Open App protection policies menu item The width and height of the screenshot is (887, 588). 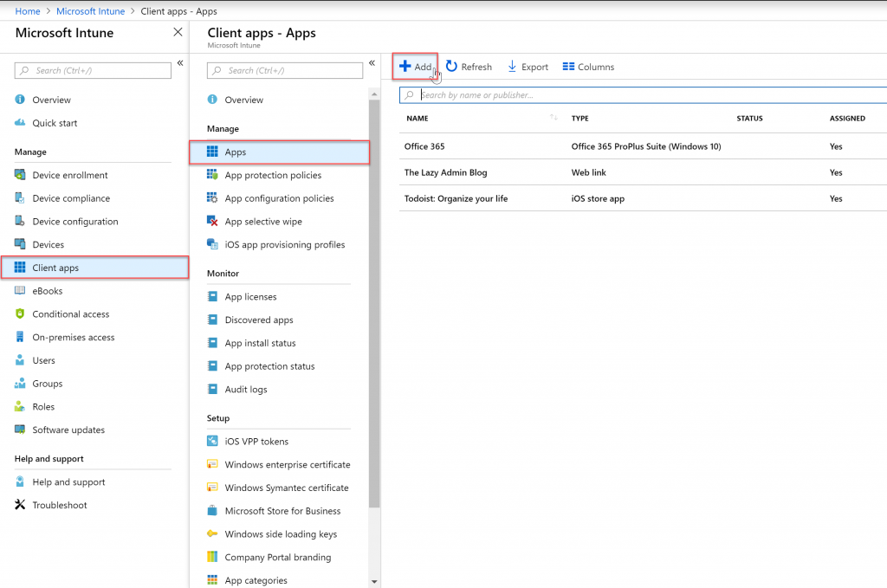click(273, 175)
